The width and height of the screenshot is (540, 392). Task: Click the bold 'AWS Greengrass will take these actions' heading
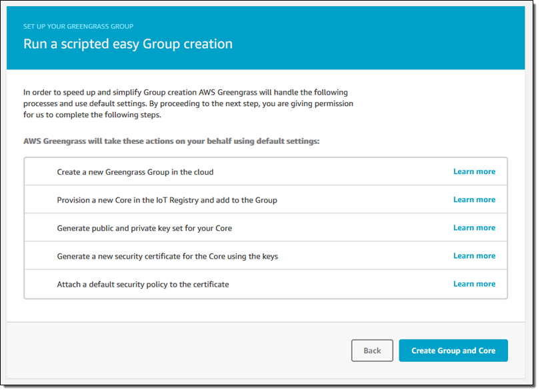tap(171, 141)
